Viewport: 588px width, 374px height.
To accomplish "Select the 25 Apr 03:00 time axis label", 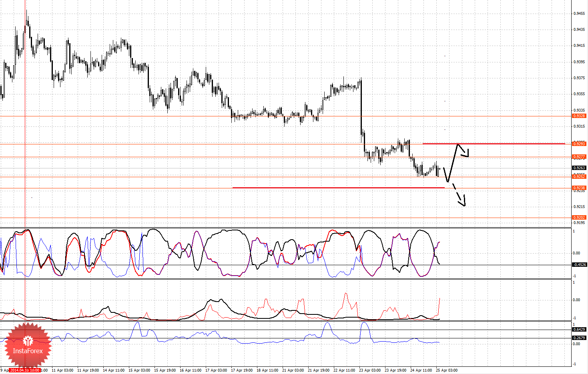I will pos(447,370).
